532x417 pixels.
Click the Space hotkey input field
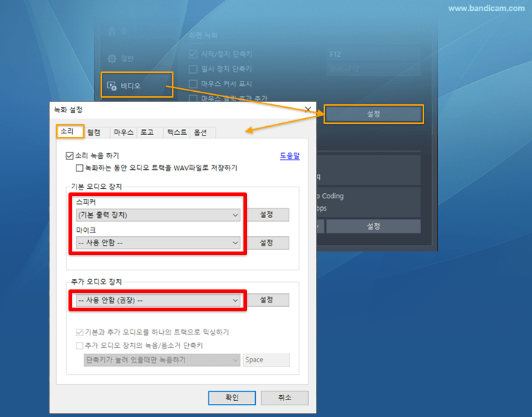[266, 360]
